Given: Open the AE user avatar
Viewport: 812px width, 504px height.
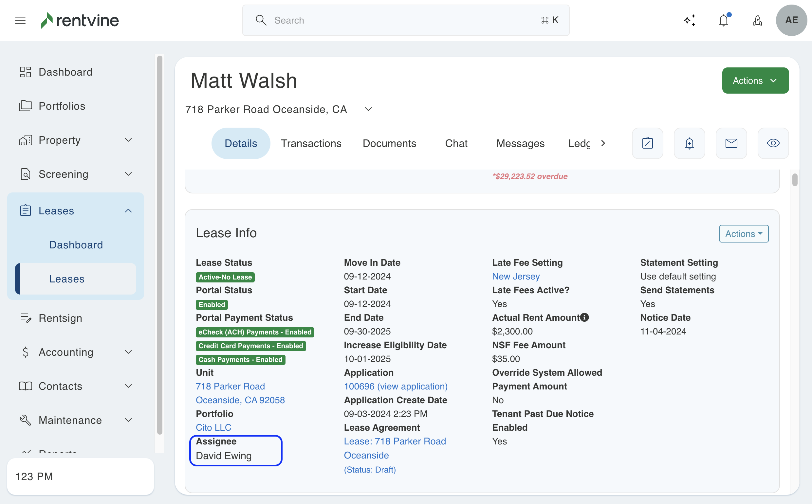Looking at the screenshot, I should (x=791, y=20).
